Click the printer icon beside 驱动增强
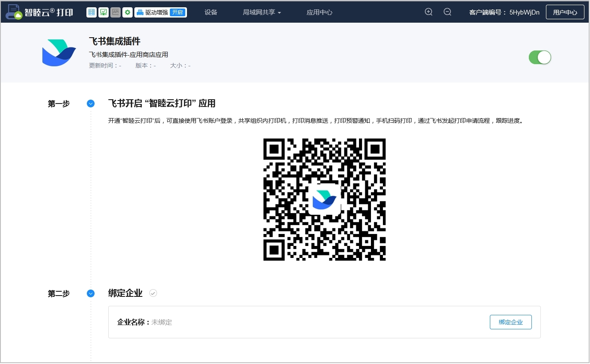Image resolution: width=590 pixels, height=364 pixels. tap(140, 12)
